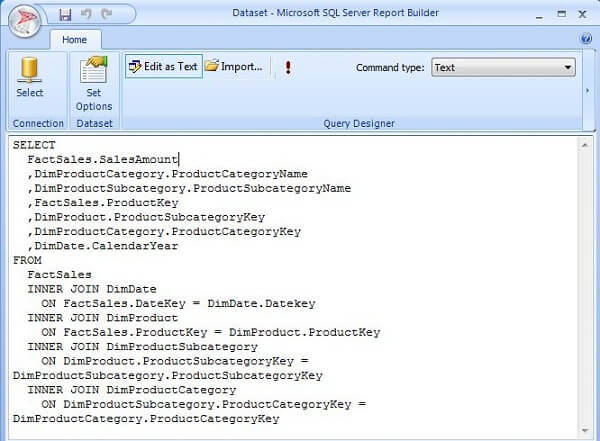Click the INNER JOIN DimProduct line
This screenshot has height=441, width=600.
click(103, 318)
